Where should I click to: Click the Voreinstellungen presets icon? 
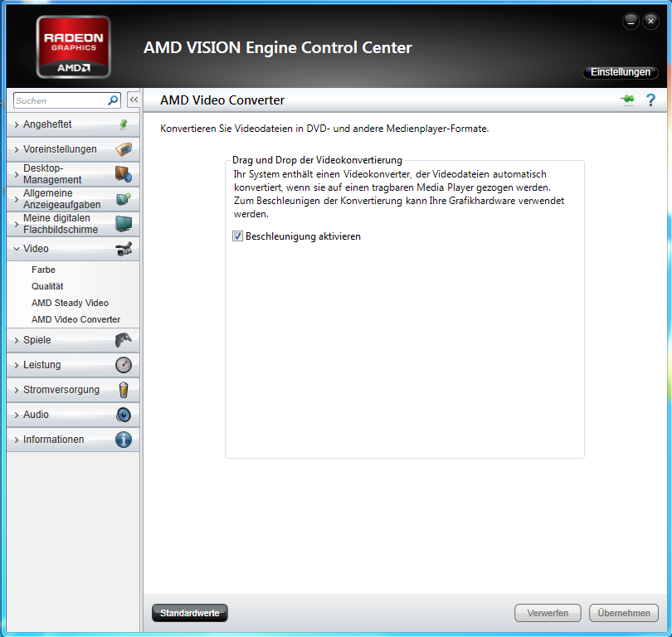[x=124, y=149]
